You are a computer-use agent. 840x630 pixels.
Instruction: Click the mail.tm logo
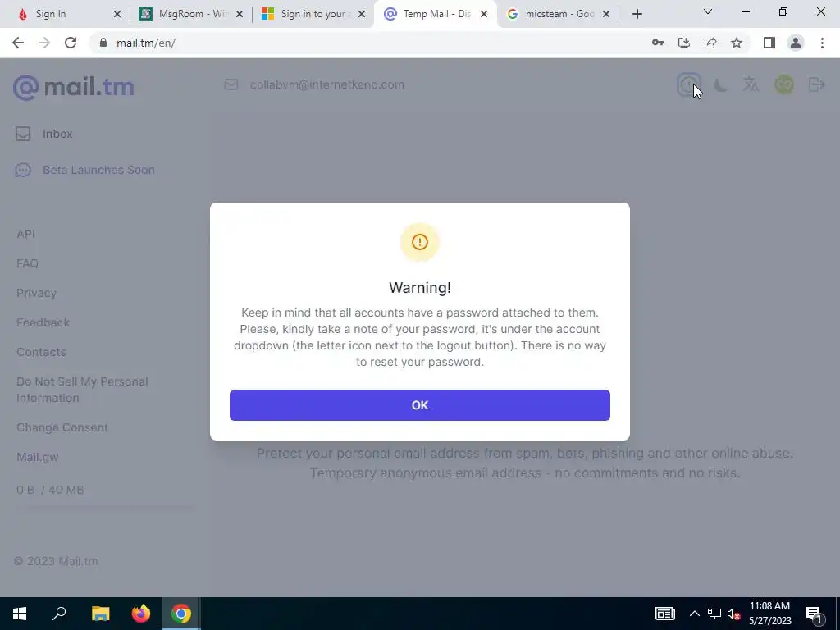(73, 87)
